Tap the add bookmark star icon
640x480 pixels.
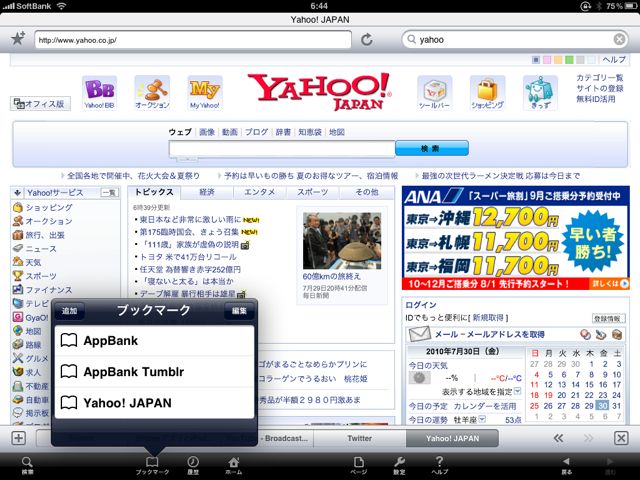(18, 39)
